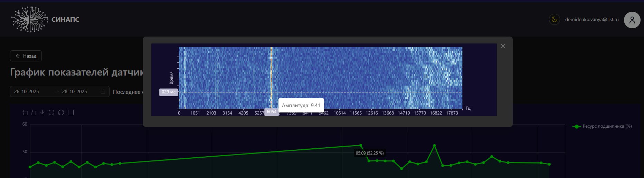Go back with the Назад button
The width and height of the screenshot is (644, 178).
point(26,56)
